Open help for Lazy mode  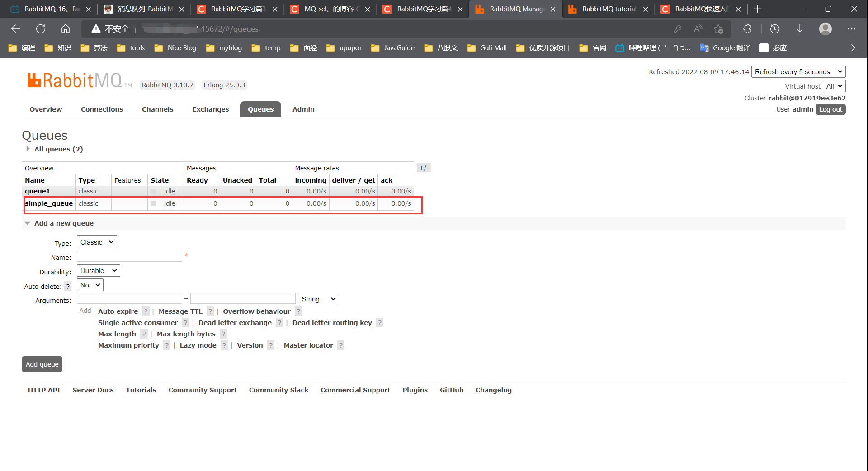pos(224,345)
